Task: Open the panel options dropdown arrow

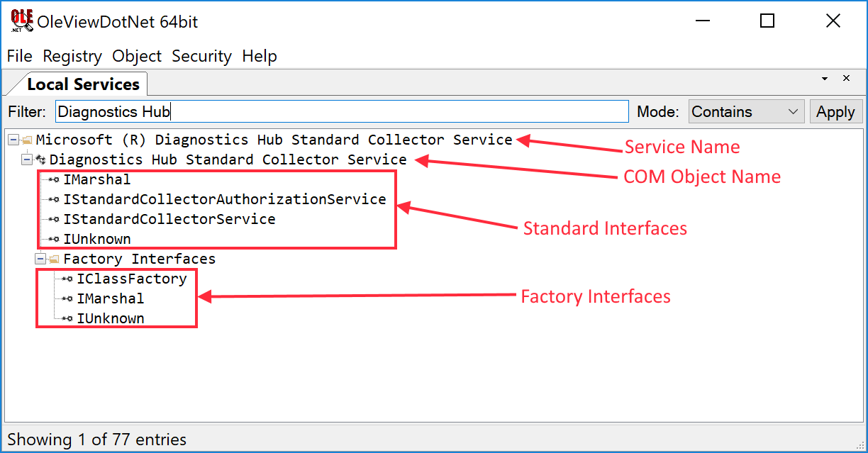Action: [825, 79]
